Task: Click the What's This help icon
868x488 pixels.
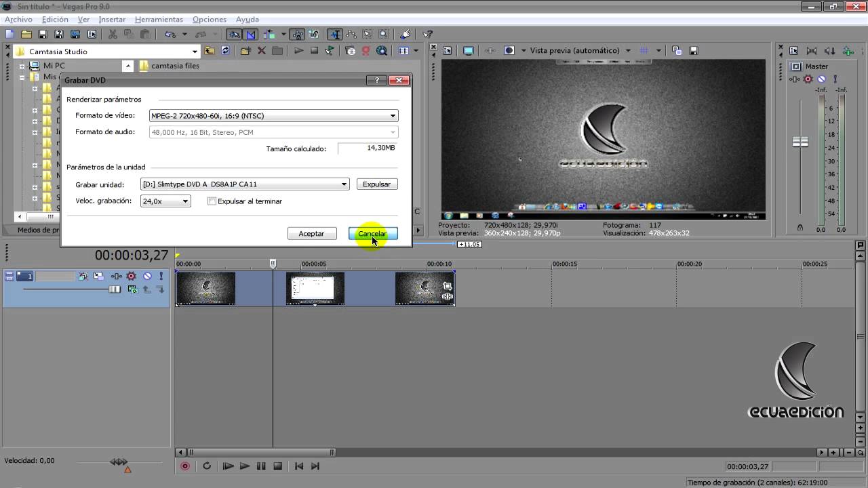Action: tap(427, 34)
